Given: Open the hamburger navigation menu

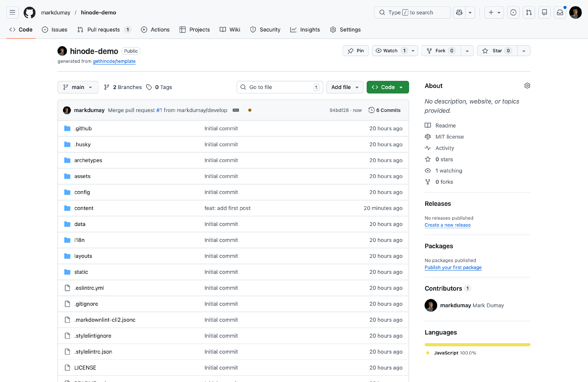Looking at the screenshot, I should [x=12, y=12].
